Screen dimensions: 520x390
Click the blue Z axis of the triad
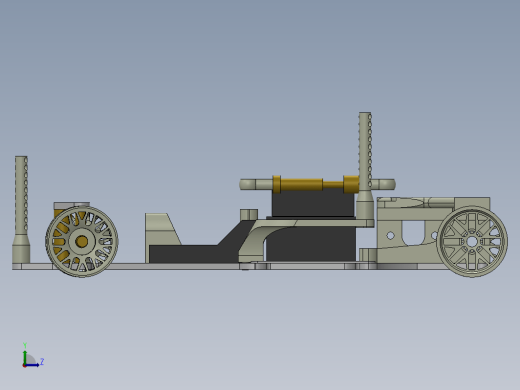click(x=32, y=365)
